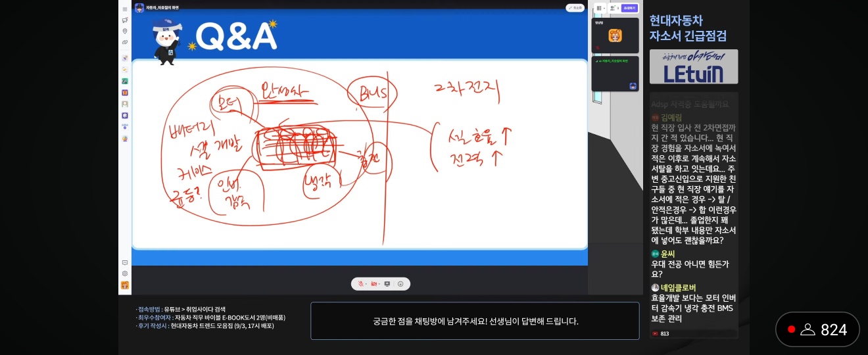Click the screen share icon

point(387,284)
